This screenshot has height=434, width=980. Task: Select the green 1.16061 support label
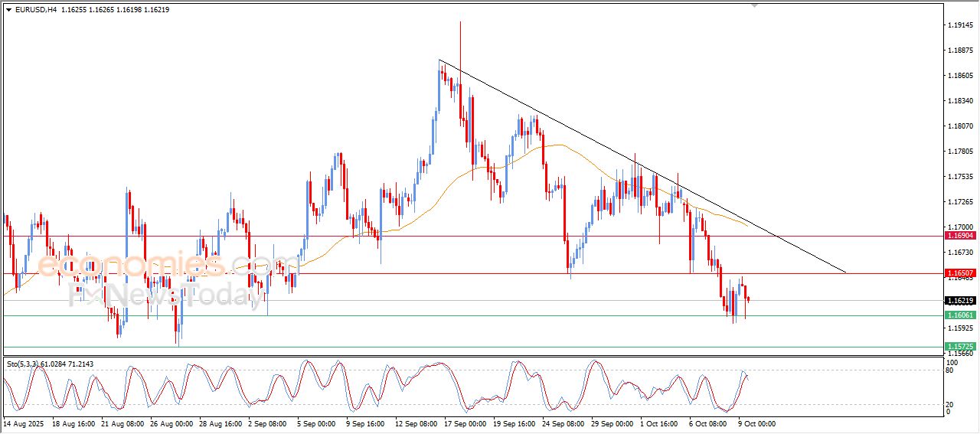(x=959, y=315)
